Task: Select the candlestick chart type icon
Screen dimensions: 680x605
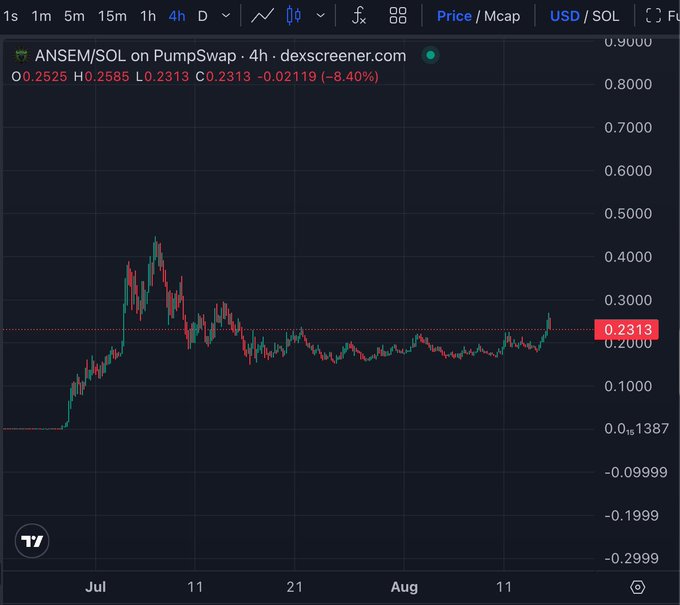Action: 294,16
